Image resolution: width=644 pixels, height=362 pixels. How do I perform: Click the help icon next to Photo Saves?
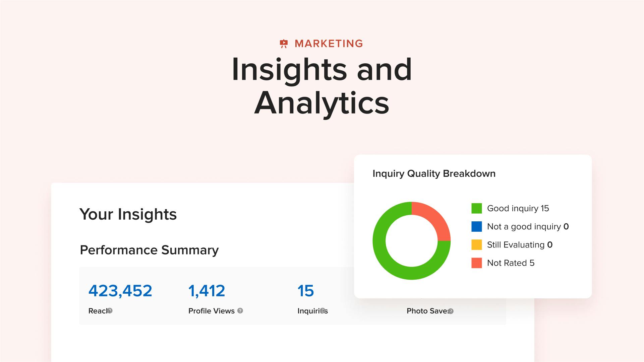tap(451, 311)
